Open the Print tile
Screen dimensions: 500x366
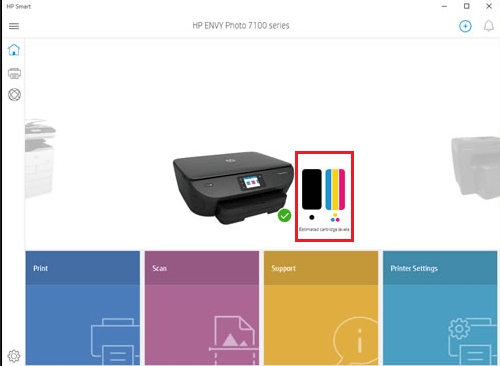(83, 308)
